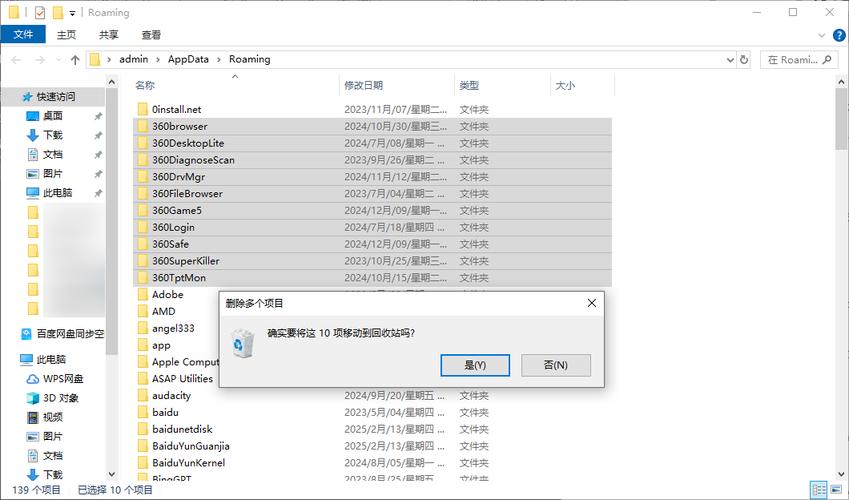Open Explorer help with question mark icon
This screenshot has width=849, height=500.
tap(839, 35)
